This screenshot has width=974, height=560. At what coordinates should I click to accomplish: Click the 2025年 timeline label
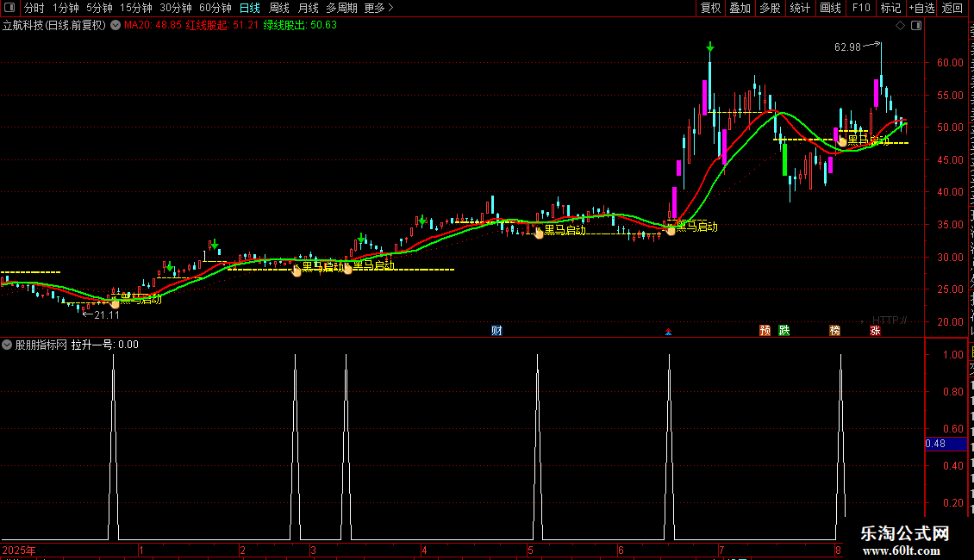[19, 551]
